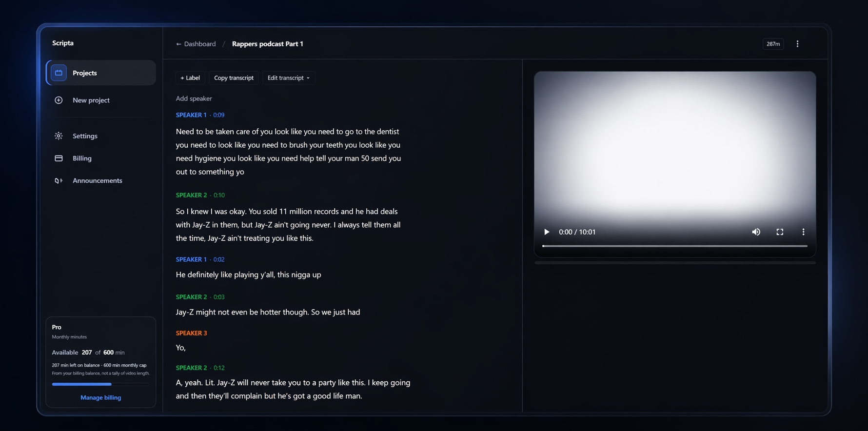This screenshot has height=431, width=868.
Task: Expand the Edit transcript dropdown
Action: pos(289,78)
